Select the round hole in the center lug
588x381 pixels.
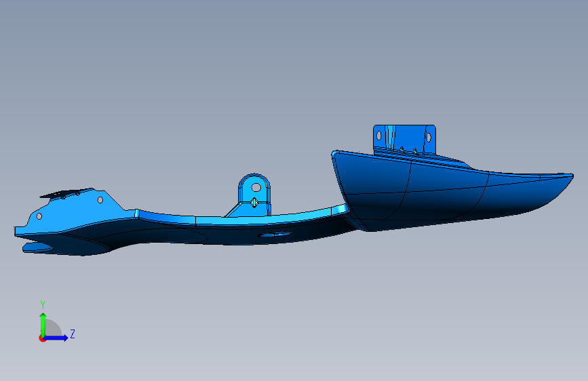tap(256, 187)
